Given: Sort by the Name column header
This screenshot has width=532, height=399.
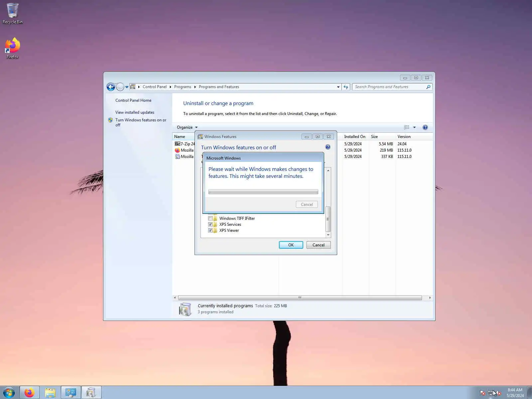Looking at the screenshot, I should (184, 137).
